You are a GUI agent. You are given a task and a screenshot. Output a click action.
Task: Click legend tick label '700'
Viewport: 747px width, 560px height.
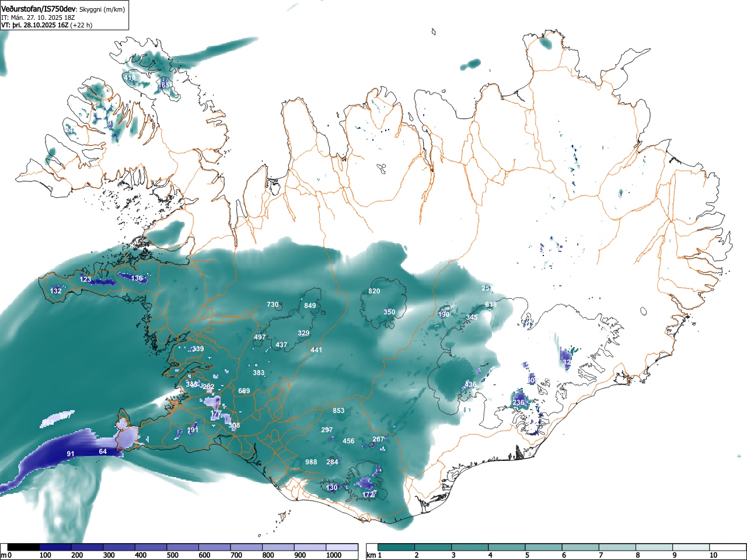coord(236,555)
